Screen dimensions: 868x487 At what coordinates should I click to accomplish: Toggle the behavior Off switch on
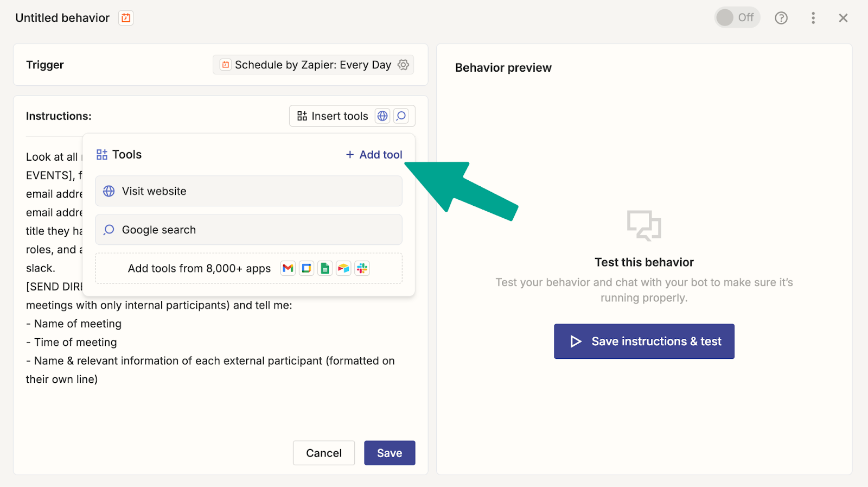737,18
